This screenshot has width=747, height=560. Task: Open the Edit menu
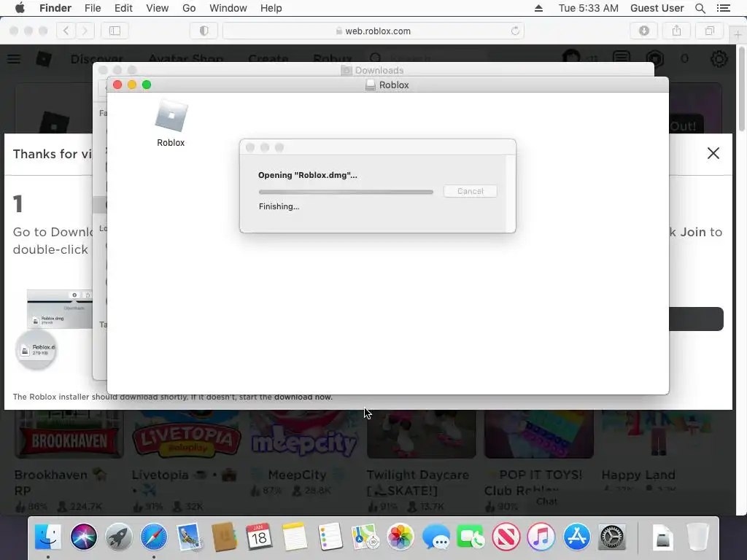tap(123, 8)
